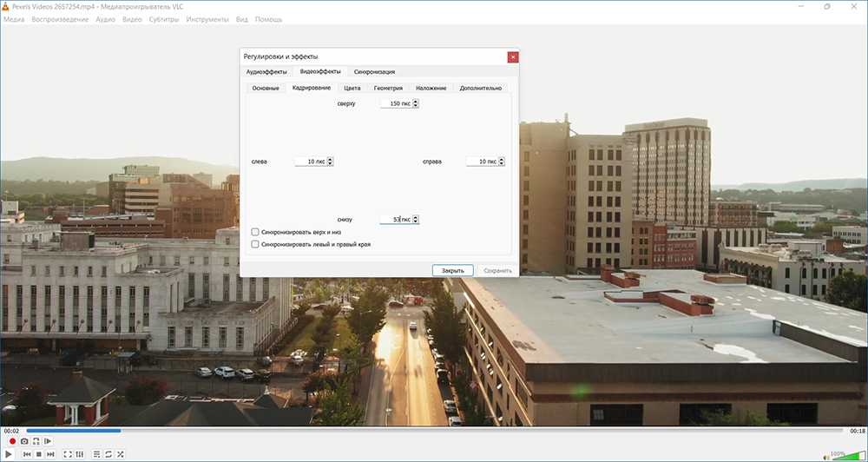Viewport: 868px width, 462px height.
Task: Click the red Record button
Action: coord(12,442)
